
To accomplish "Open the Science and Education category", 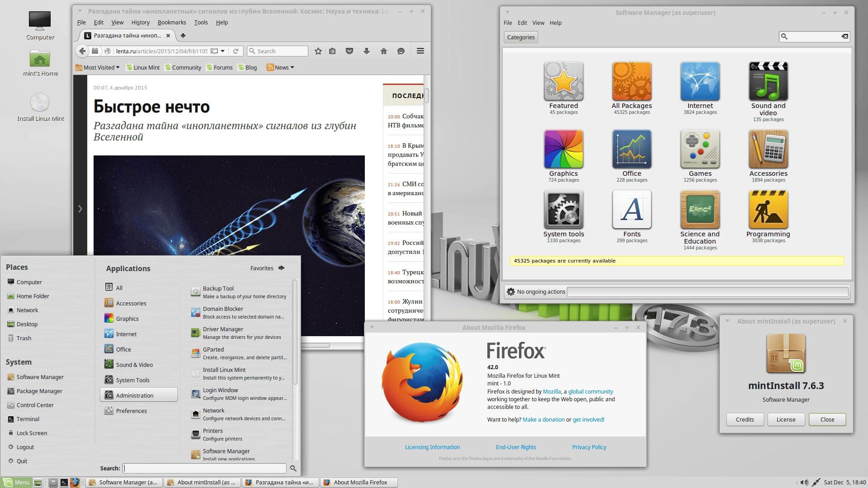I will click(700, 220).
